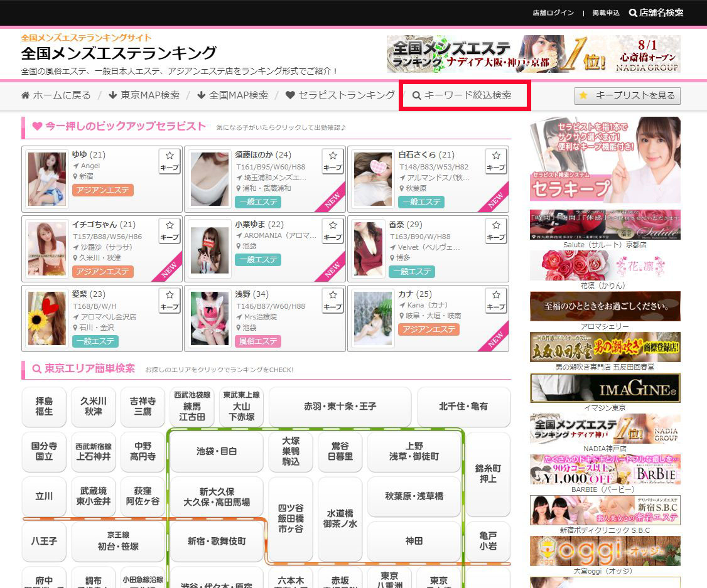Click the home icon ホームに戻る

(x=56, y=95)
